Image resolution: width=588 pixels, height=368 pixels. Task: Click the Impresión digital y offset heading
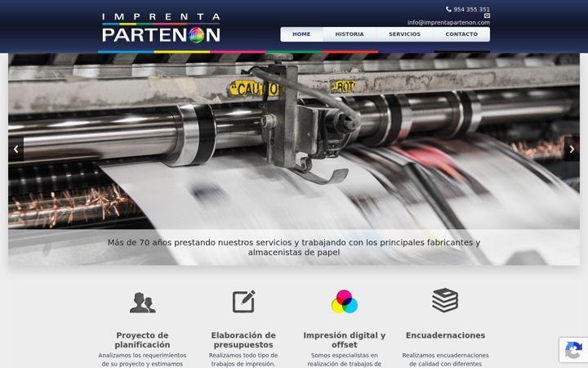(x=345, y=340)
